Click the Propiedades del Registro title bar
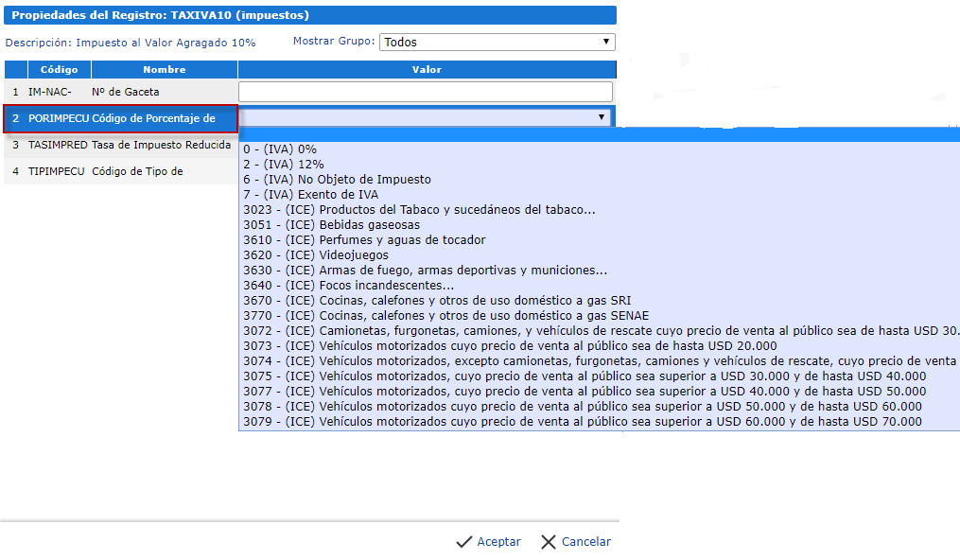This screenshot has height=560, width=960. [x=310, y=15]
